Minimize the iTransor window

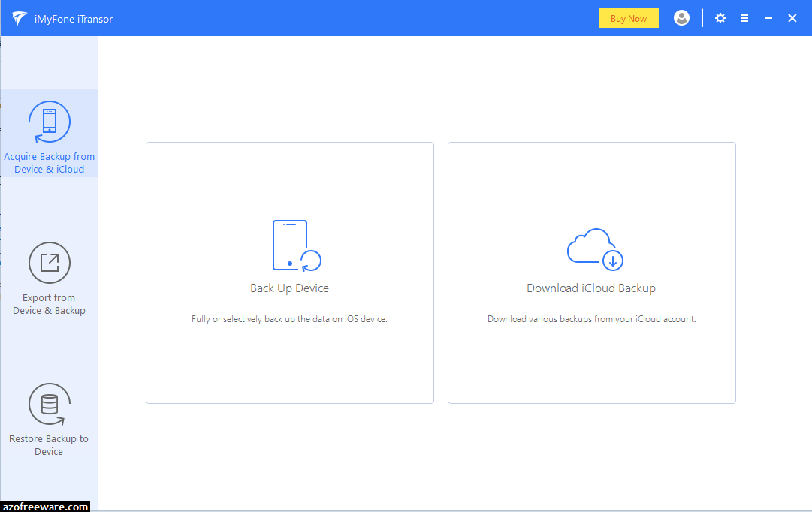coord(768,18)
